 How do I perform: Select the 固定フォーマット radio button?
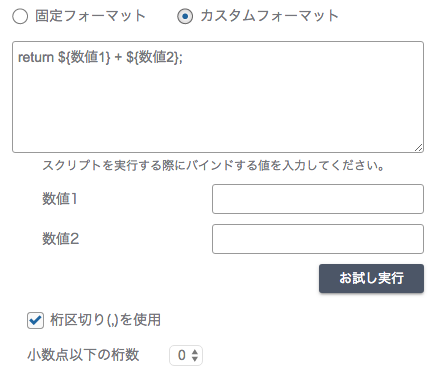[x=20, y=16]
